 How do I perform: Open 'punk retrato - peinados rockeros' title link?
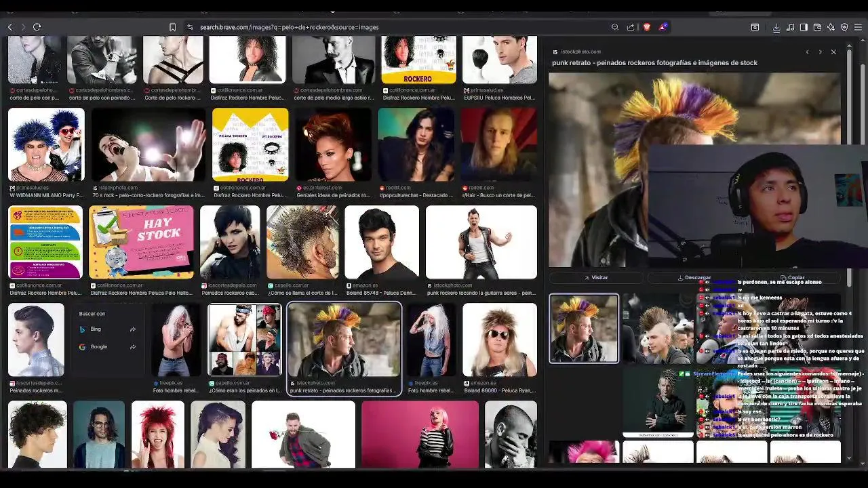point(654,62)
